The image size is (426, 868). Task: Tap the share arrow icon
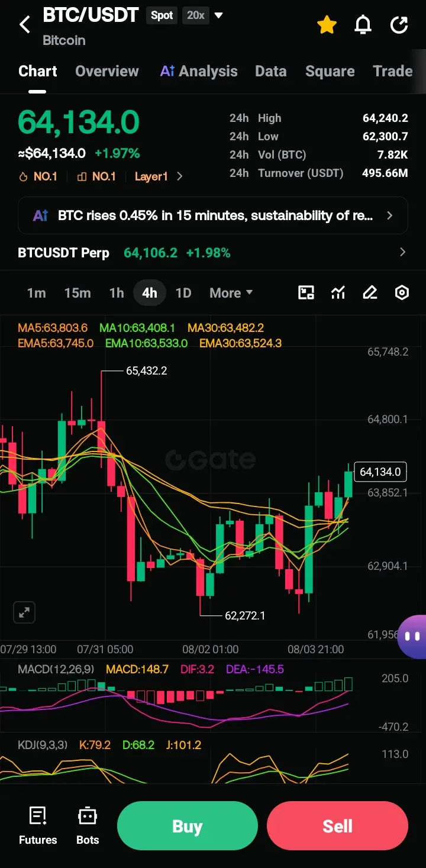pos(399,25)
